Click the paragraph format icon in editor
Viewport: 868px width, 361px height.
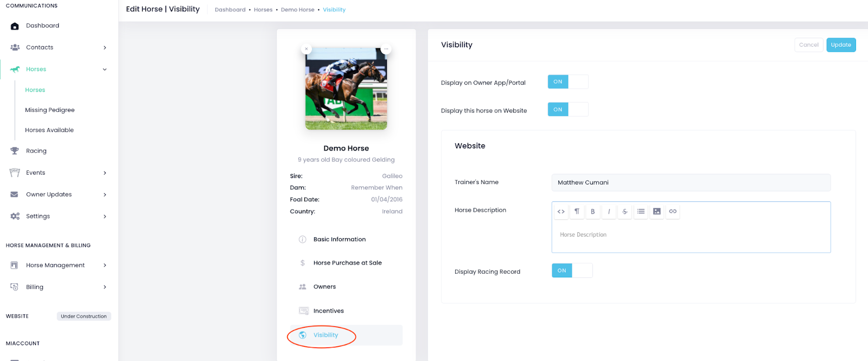577,212
